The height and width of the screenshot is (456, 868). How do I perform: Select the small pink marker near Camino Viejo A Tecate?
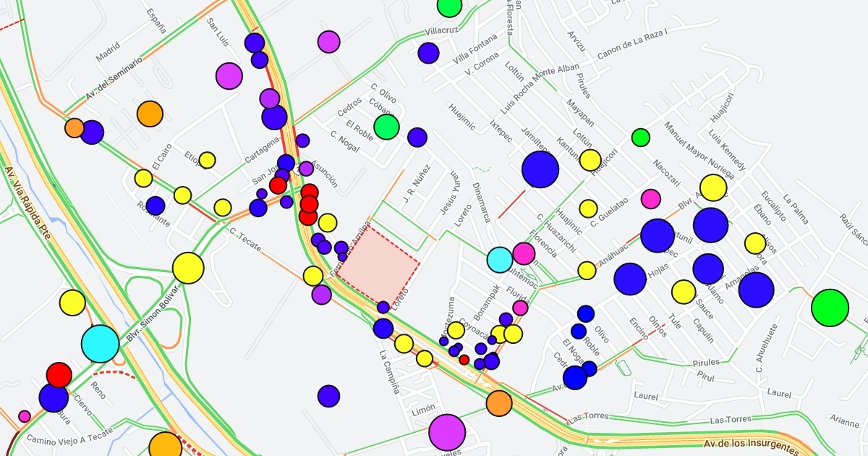coord(25,416)
